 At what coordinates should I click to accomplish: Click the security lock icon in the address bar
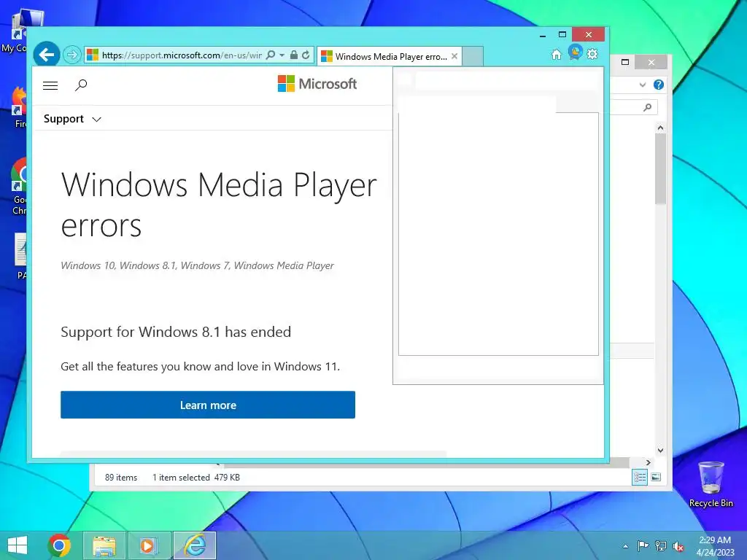tap(294, 55)
